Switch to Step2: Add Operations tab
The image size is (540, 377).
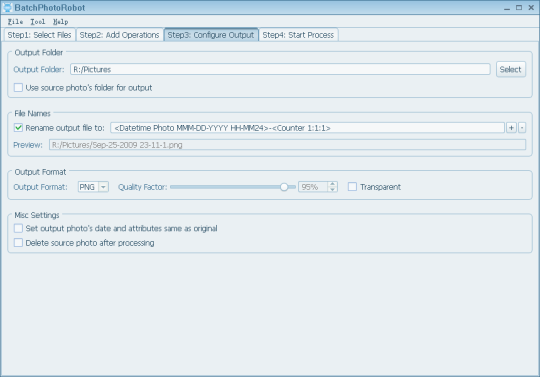119,35
